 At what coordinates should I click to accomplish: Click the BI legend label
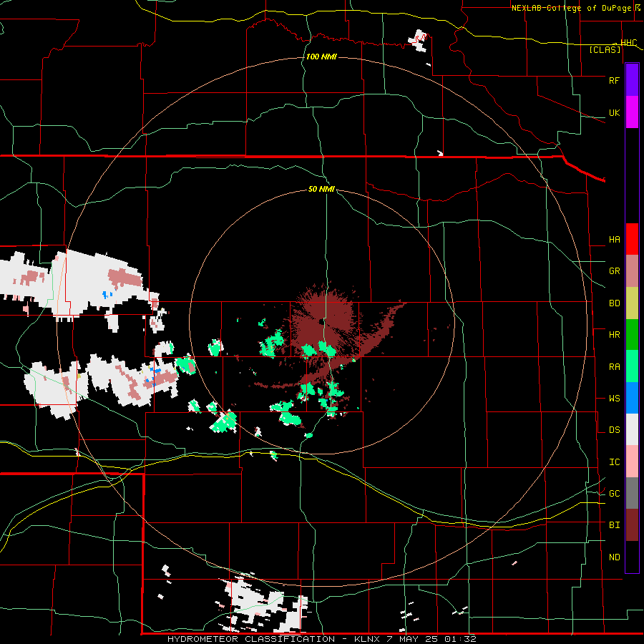point(614,525)
